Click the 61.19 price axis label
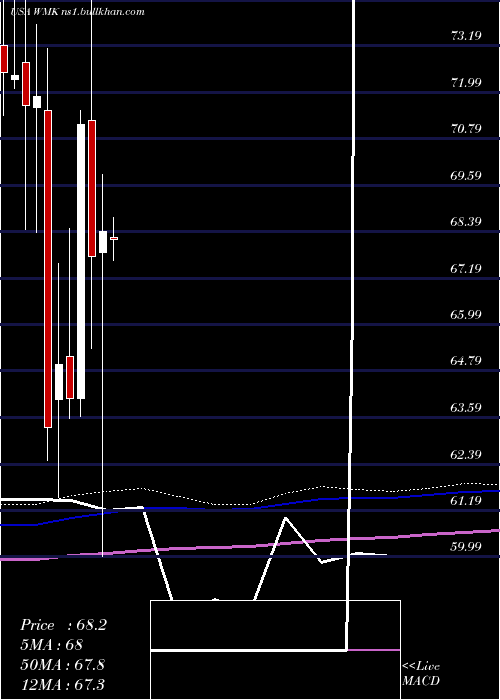This screenshot has width=500, height=700. (x=466, y=500)
